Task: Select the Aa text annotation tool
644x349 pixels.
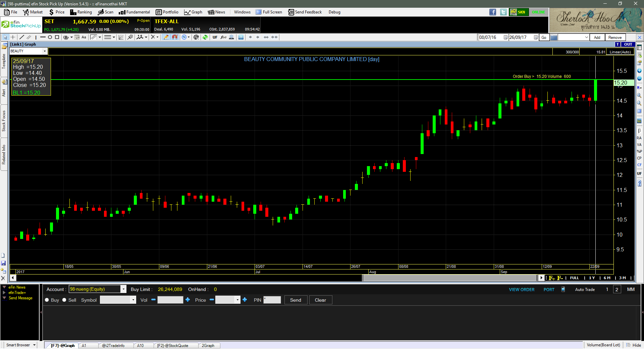Action: click(x=84, y=37)
